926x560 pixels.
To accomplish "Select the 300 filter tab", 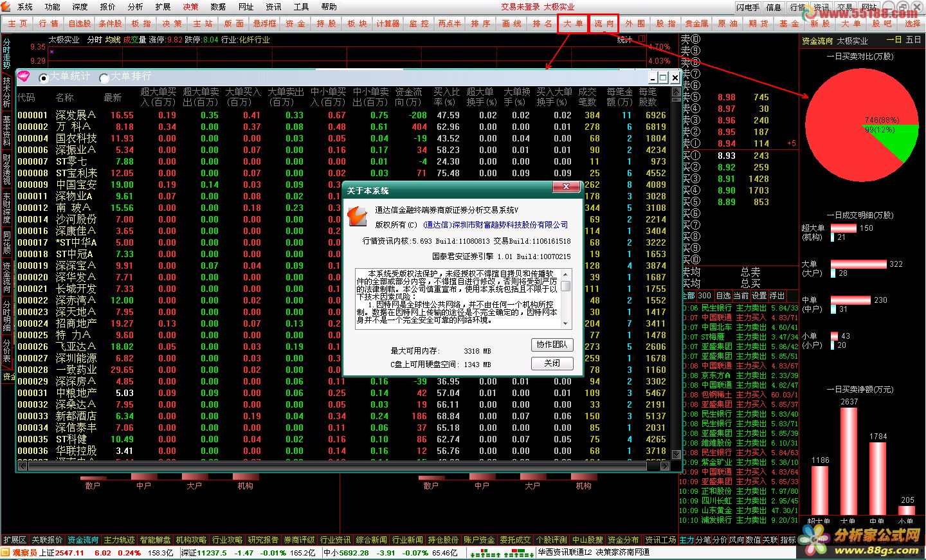I will [x=705, y=296].
